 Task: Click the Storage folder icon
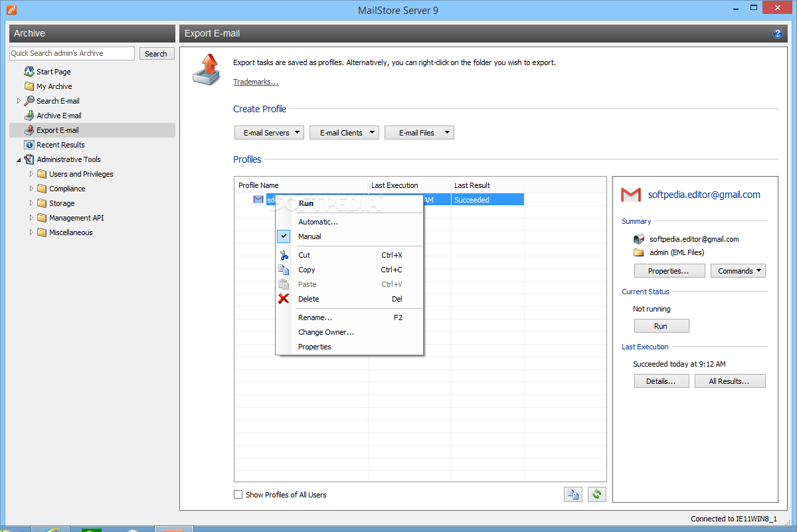(42, 203)
